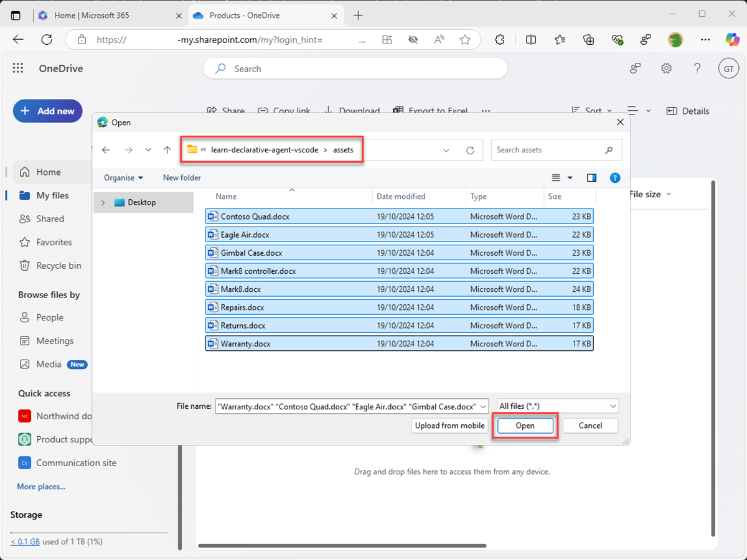Go up one folder in Open dialog
Viewport: 747px width, 560px height.
pyautogui.click(x=167, y=150)
